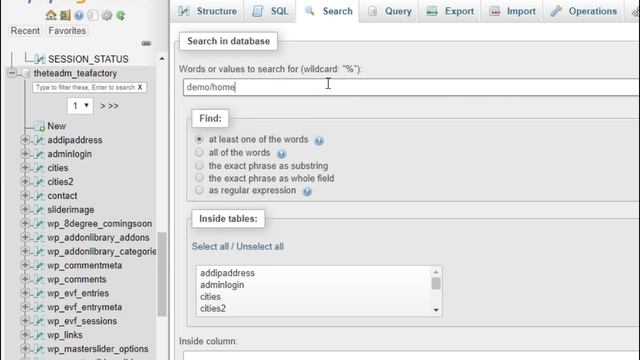This screenshot has width=640, height=360.
Task: Click the tables listbox scrollbar thumb
Action: pyautogui.click(x=436, y=283)
